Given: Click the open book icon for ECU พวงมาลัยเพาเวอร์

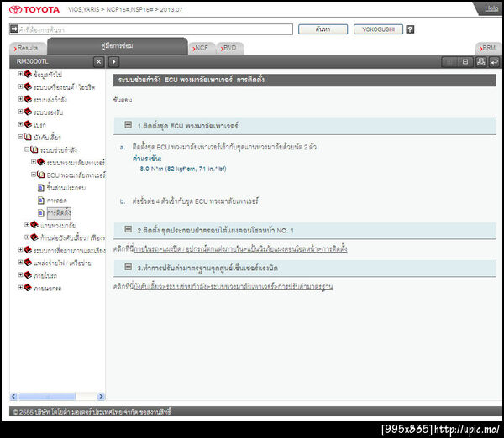Looking at the screenshot, I should pos(41,175).
